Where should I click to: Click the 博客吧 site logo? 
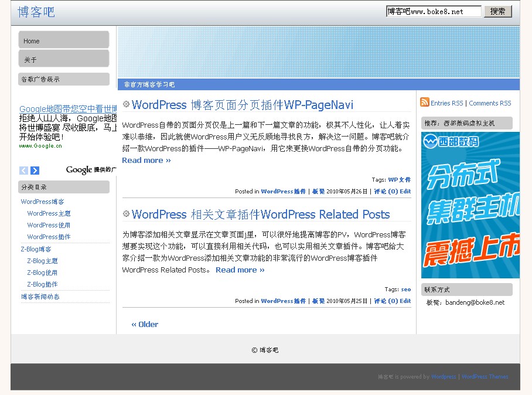tap(36, 12)
